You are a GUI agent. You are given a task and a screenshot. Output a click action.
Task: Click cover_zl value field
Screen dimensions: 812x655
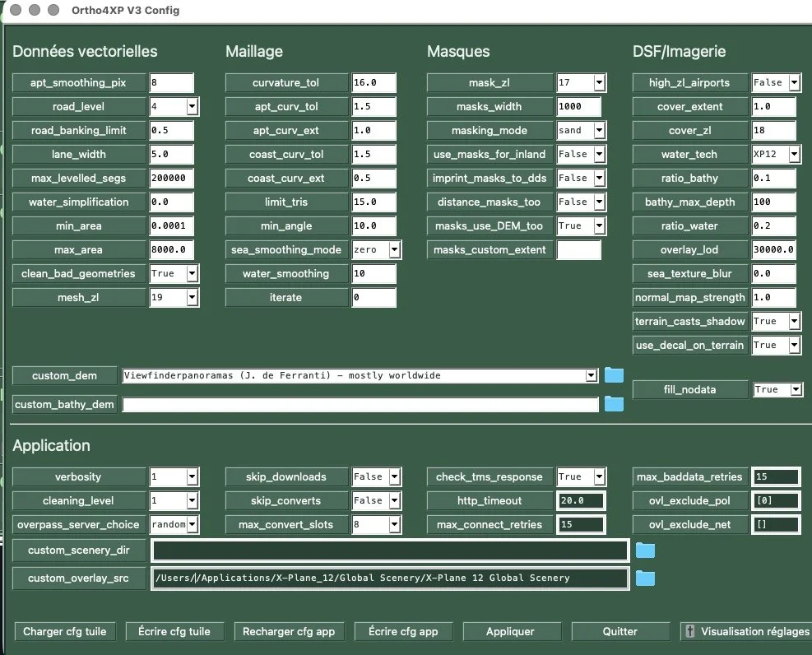click(x=773, y=130)
